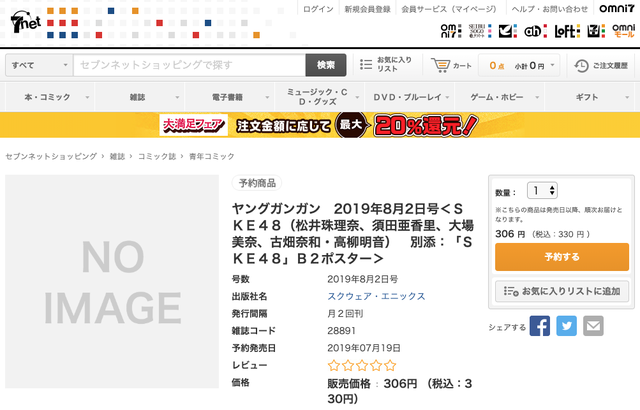Open the omni7 brand logo link
This screenshot has width=640, height=410.
click(617, 8)
